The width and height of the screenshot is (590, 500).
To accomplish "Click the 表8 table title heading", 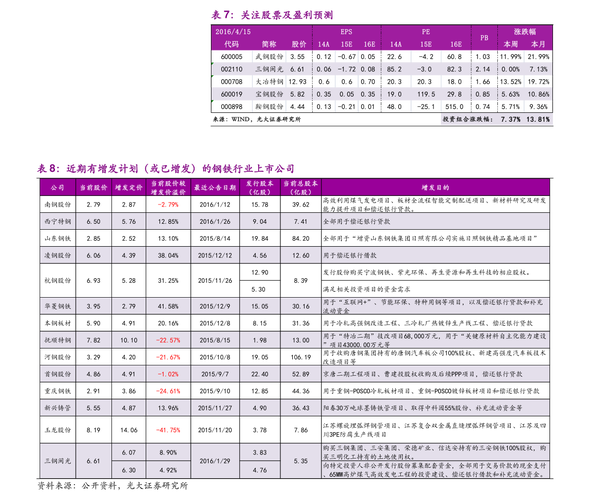I will pos(166,169).
